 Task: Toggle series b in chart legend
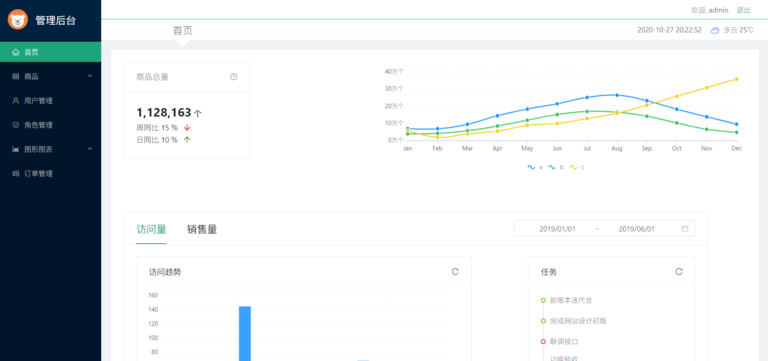556,167
